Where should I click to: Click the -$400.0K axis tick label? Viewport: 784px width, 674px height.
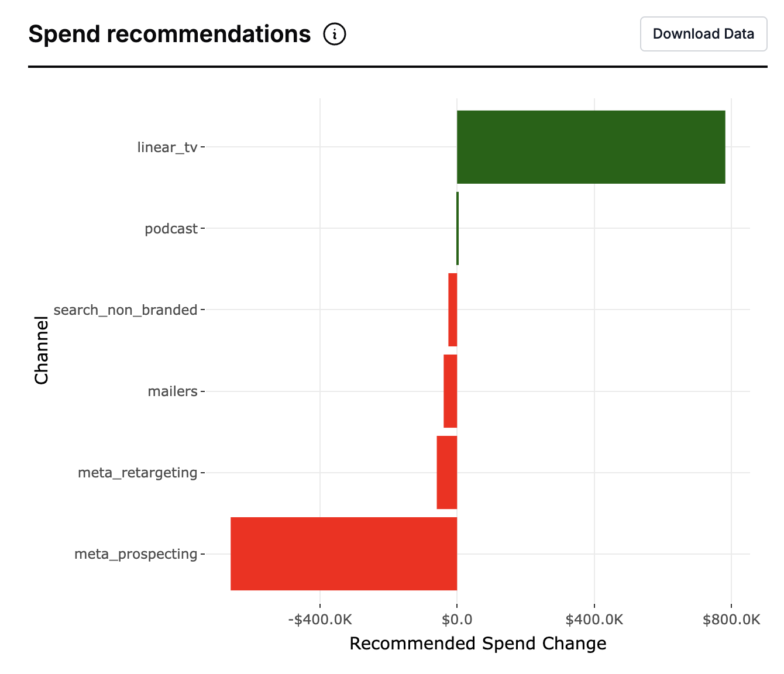click(x=320, y=620)
